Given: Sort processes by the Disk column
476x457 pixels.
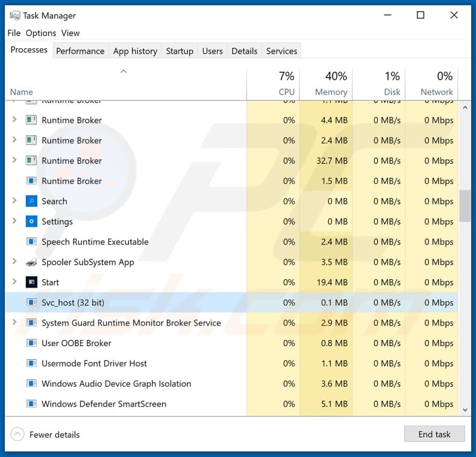Looking at the screenshot, I should point(378,84).
